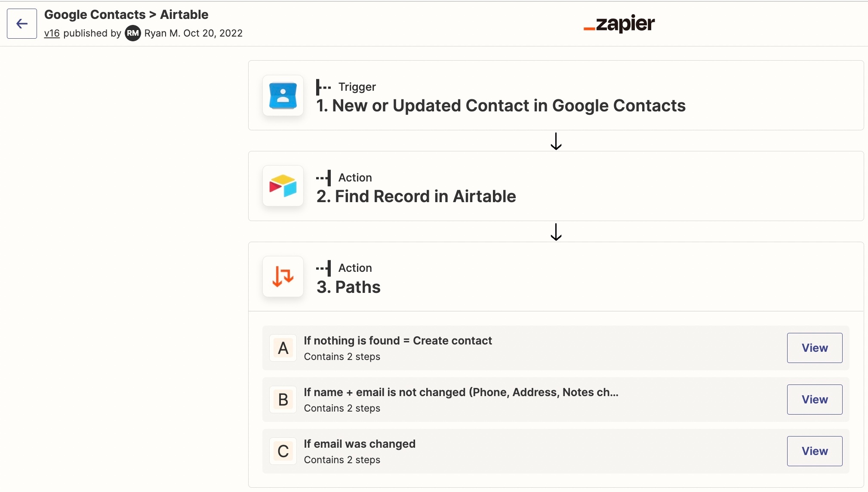Open step 3 Paths heading
868x492 pixels.
point(348,287)
